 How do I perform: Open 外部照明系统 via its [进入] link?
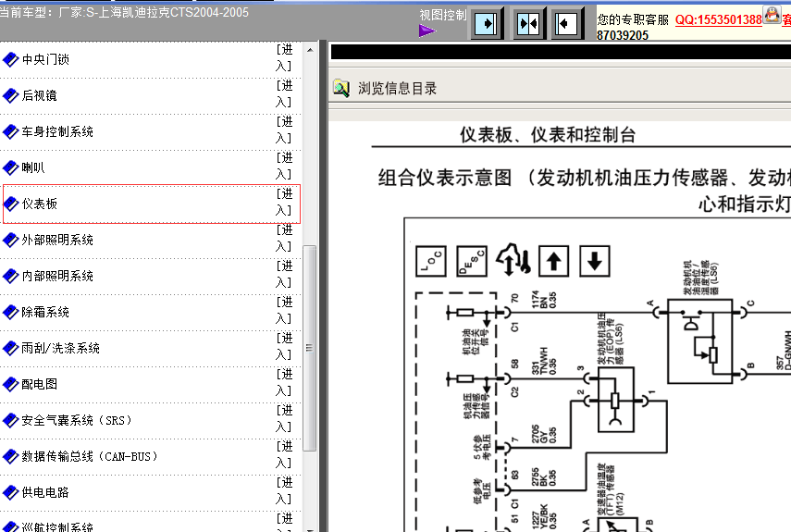coord(284,238)
